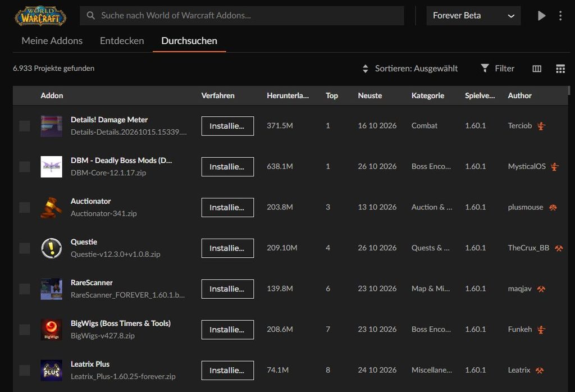Install the Details! Damage Meter addon
This screenshot has width=575, height=392.
click(x=227, y=126)
